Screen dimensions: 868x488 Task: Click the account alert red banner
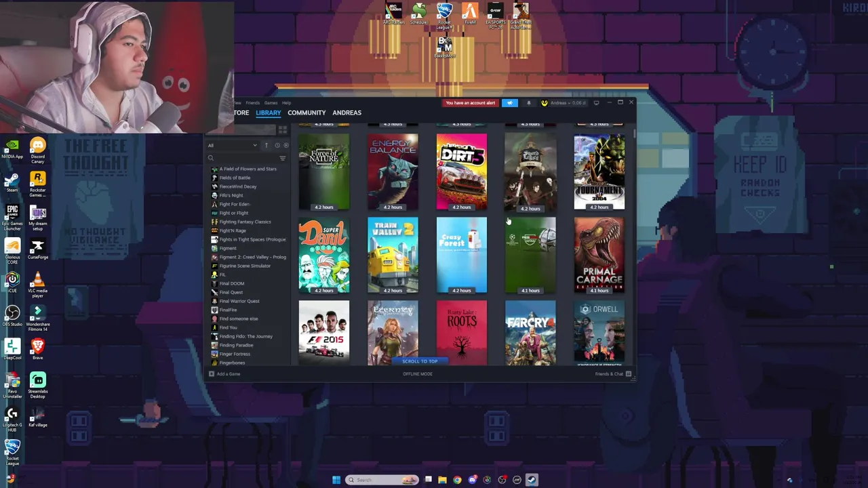pyautogui.click(x=471, y=103)
